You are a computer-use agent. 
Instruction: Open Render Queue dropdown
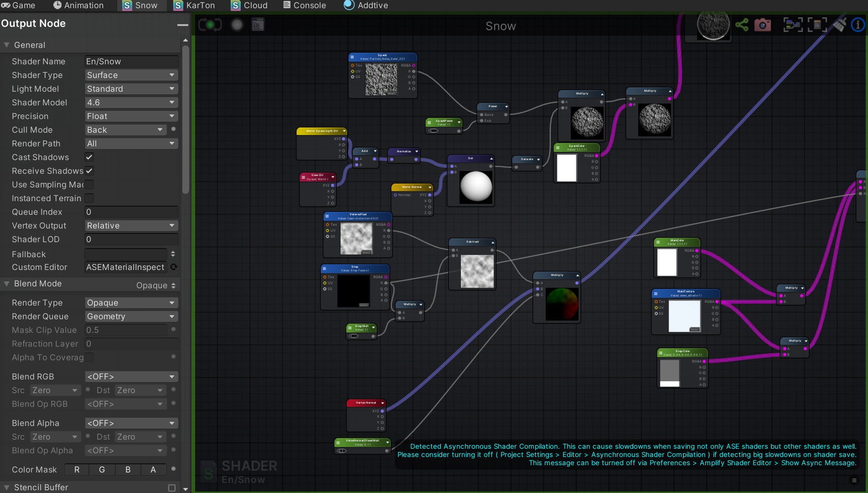(131, 317)
